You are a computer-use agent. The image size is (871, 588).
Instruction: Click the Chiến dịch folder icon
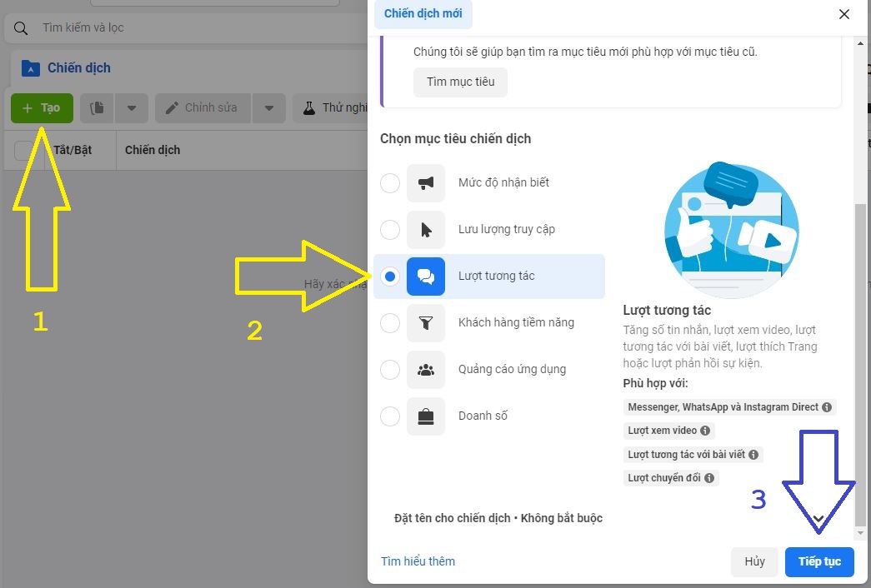[x=30, y=68]
